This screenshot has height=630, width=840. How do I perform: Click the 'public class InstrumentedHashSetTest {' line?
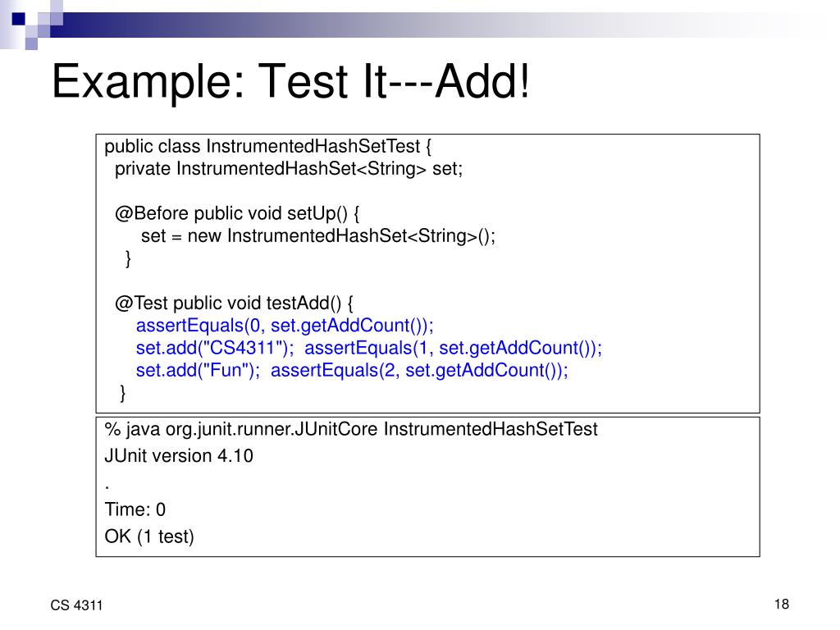(x=268, y=146)
